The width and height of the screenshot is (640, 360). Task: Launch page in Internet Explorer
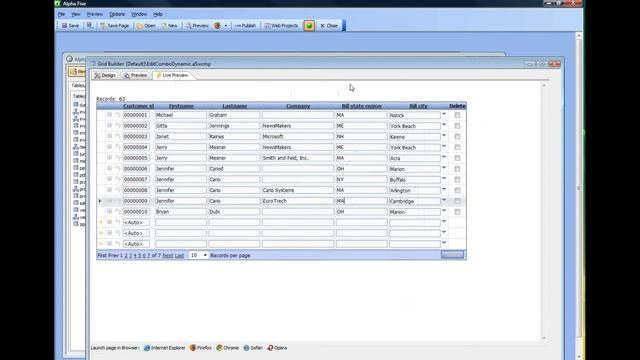tap(164, 348)
